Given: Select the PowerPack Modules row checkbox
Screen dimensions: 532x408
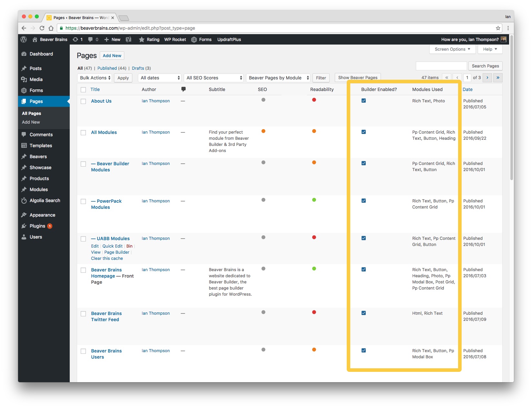Looking at the screenshot, I should point(83,201).
